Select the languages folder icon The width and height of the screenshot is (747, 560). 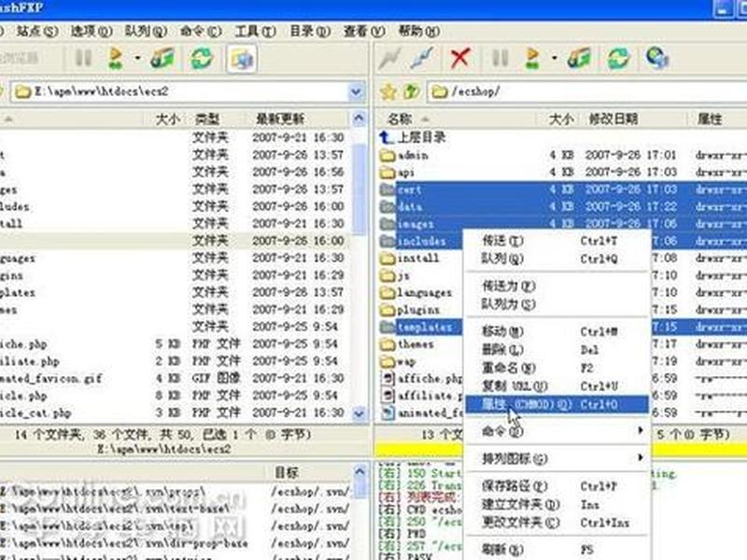click(388, 293)
